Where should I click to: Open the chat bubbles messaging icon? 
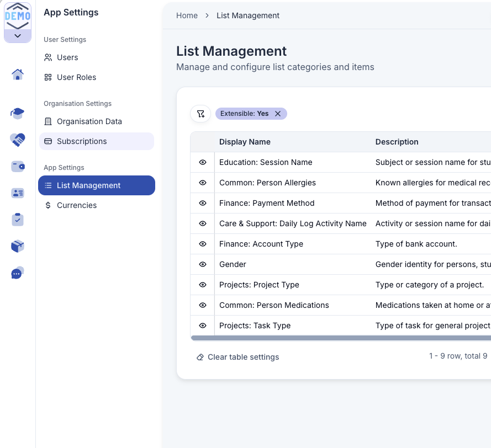[x=18, y=273]
